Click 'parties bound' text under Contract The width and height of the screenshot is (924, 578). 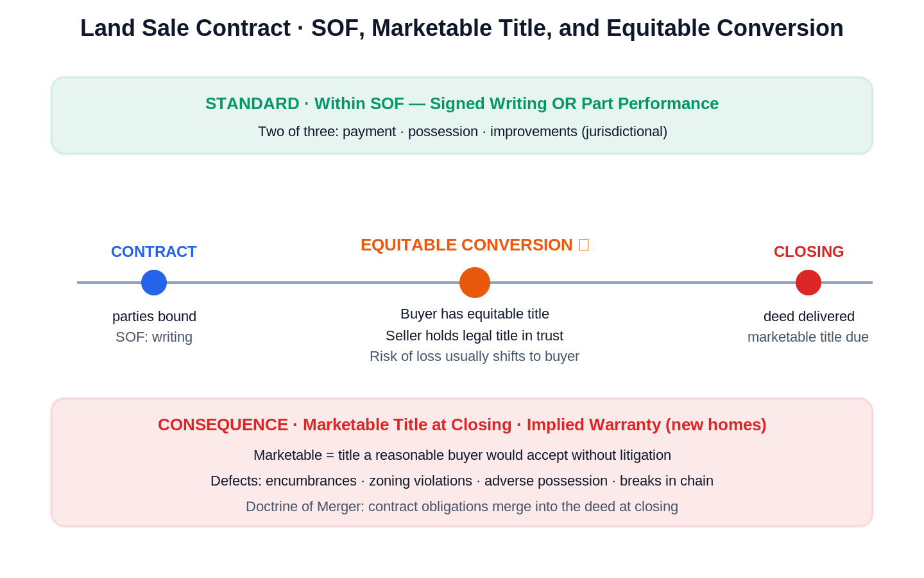154,317
